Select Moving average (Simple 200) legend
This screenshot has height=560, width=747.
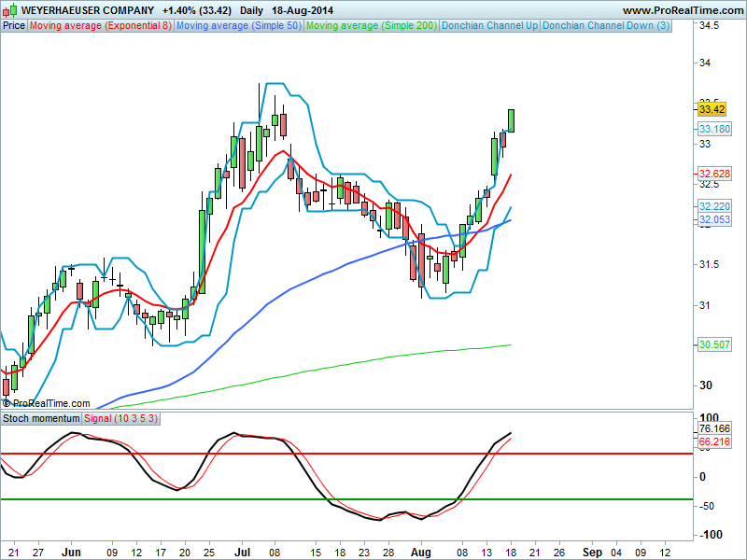tap(371, 26)
